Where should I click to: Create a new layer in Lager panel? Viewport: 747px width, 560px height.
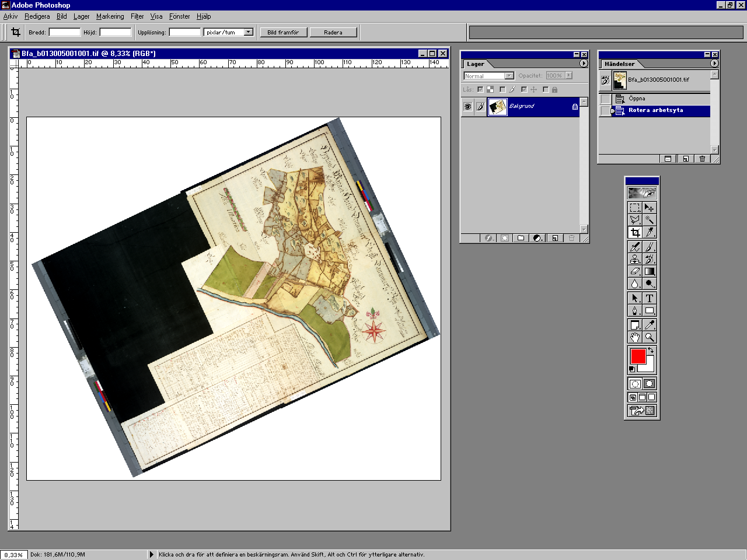coord(555,238)
